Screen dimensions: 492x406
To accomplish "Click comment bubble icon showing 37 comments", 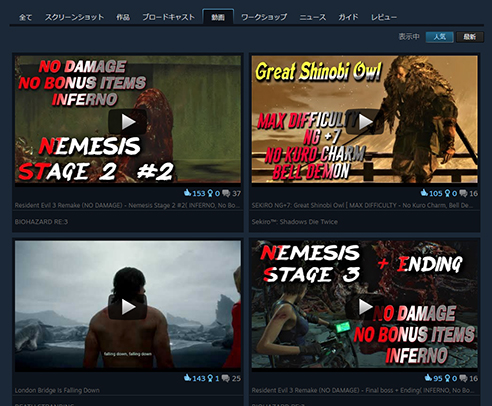I will (226, 193).
